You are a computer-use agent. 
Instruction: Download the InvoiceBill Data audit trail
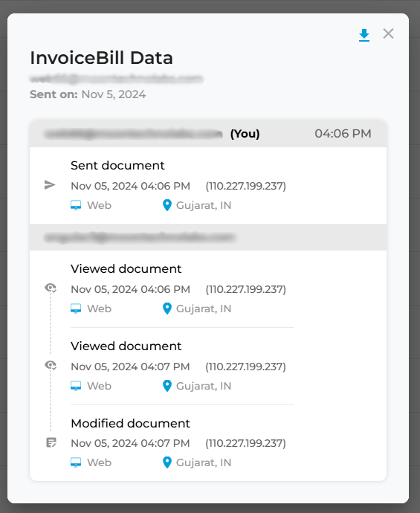364,35
